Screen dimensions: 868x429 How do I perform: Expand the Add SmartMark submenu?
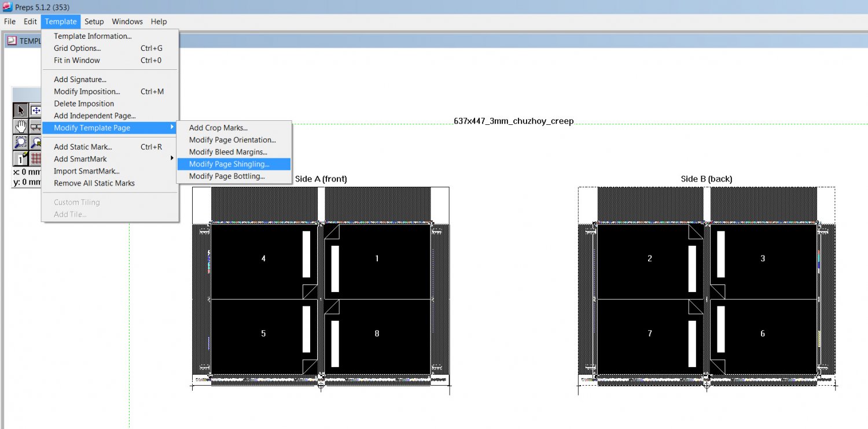[x=110, y=159]
